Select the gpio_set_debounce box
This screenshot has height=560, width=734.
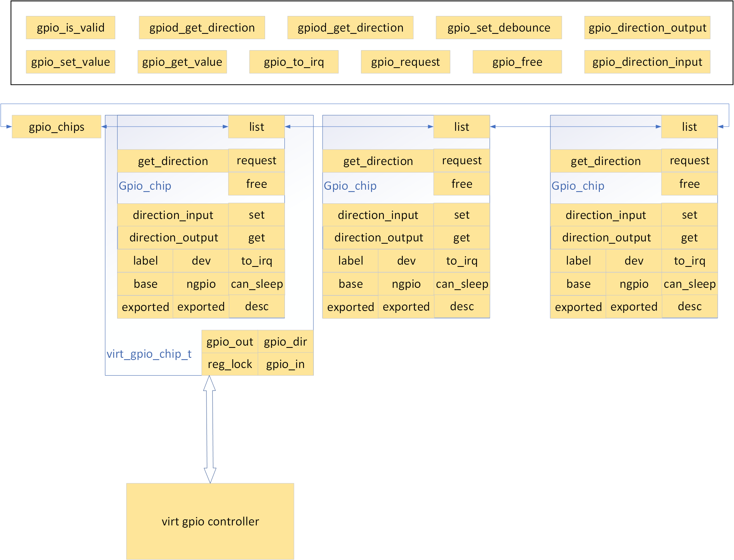pos(499,28)
